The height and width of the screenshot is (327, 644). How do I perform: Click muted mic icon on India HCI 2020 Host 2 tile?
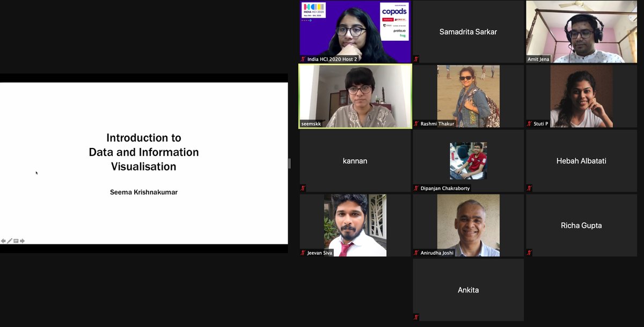click(x=303, y=59)
